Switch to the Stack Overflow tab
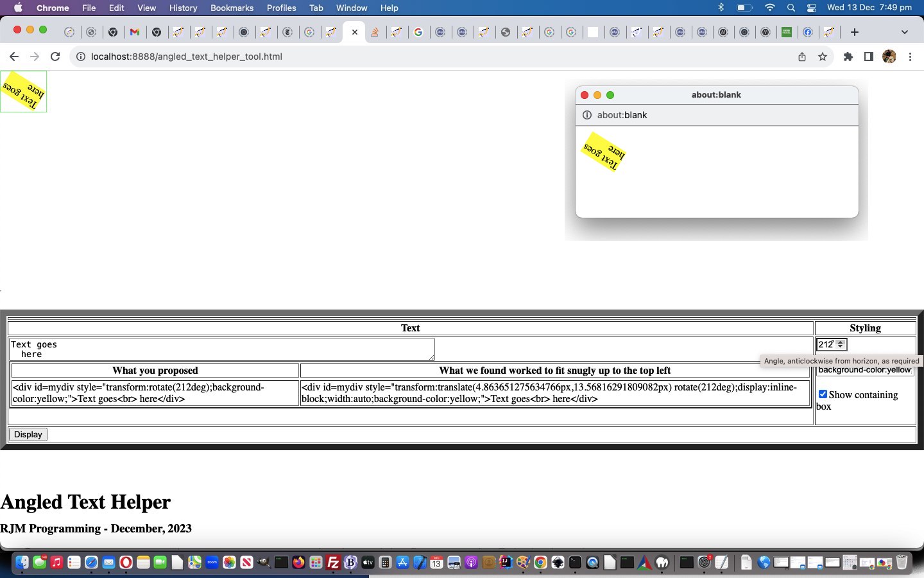This screenshot has height=578, width=924. [x=375, y=32]
